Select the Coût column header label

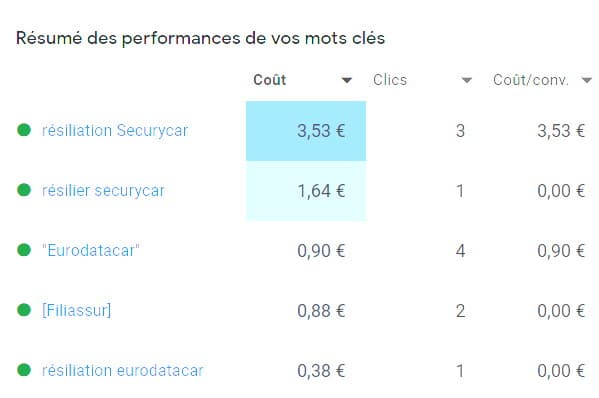270,80
